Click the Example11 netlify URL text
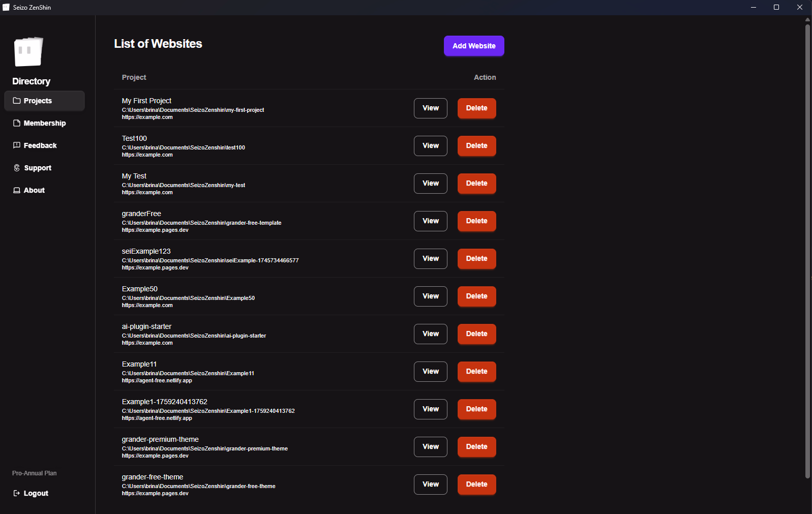The image size is (812, 514). click(157, 381)
